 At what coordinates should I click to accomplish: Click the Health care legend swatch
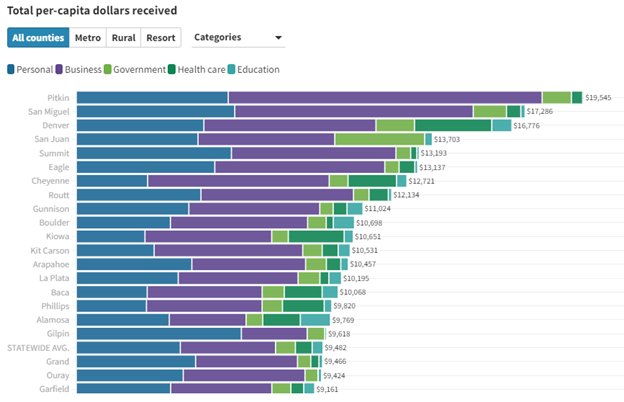[x=172, y=69]
